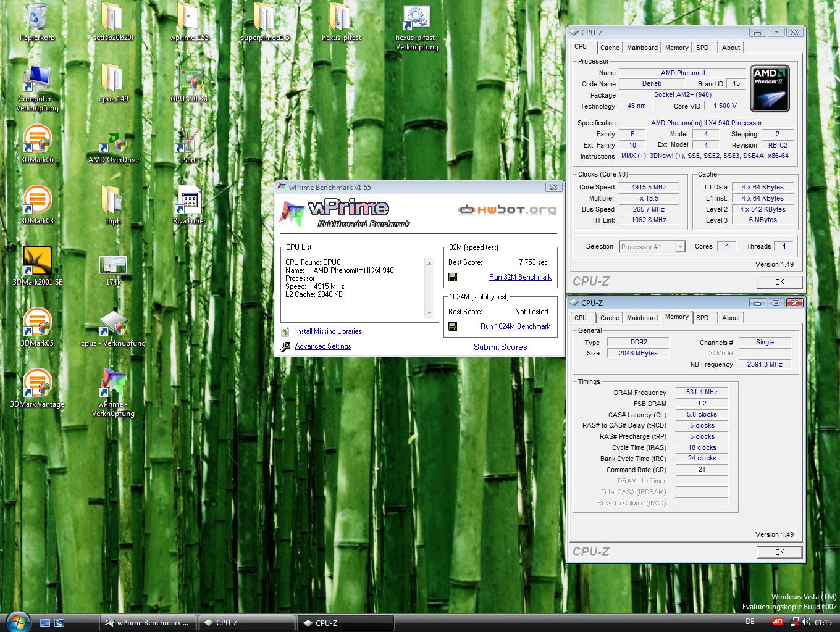
Task: Click the 32M benchmark save floppy icon
Action: click(453, 277)
